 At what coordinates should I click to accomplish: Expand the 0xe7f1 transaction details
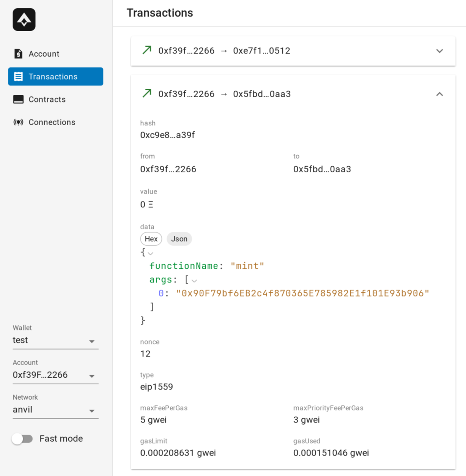click(x=439, y=50)
